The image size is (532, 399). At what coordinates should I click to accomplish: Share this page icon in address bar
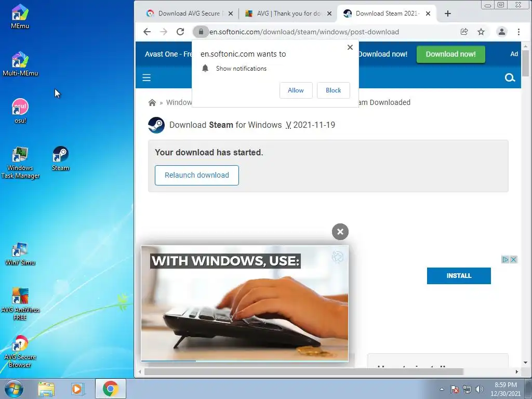point(464,32)
